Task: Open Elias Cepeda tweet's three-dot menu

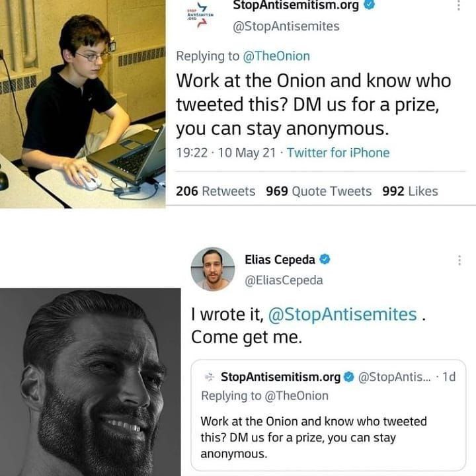Action: [459, 260]
